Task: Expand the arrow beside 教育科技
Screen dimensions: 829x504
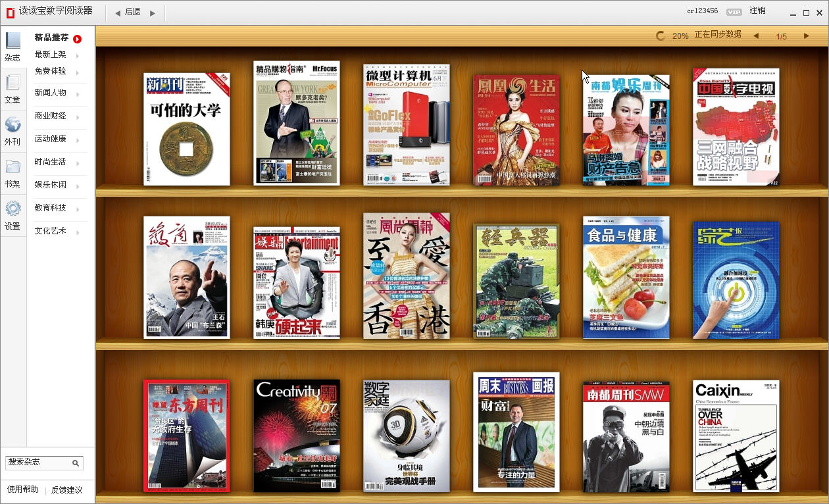Action: (x=78, y=209)
